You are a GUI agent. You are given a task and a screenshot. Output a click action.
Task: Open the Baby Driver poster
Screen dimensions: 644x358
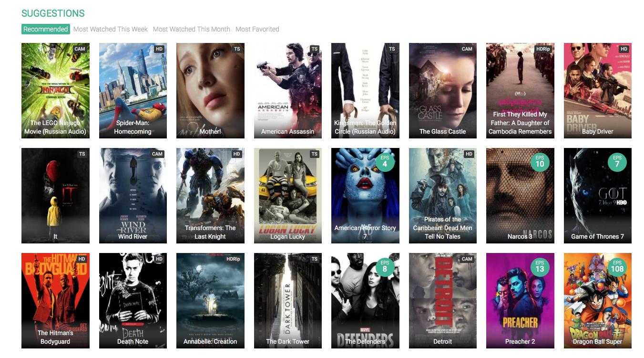598,91
